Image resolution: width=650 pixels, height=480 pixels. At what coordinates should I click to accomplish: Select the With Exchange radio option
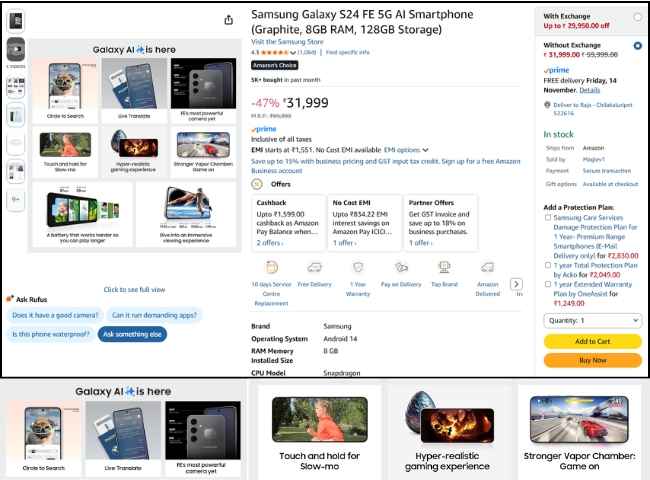click(x=638, y=17)
